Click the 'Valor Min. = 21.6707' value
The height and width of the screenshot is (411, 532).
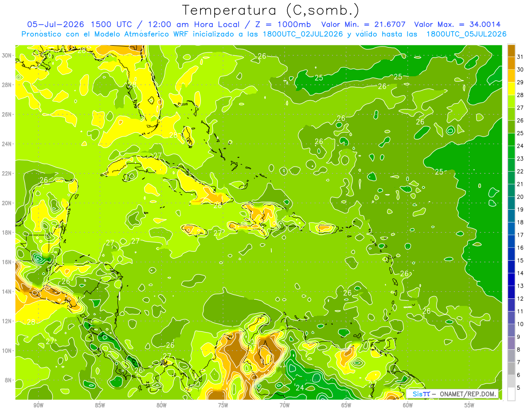tap(363, 24)
